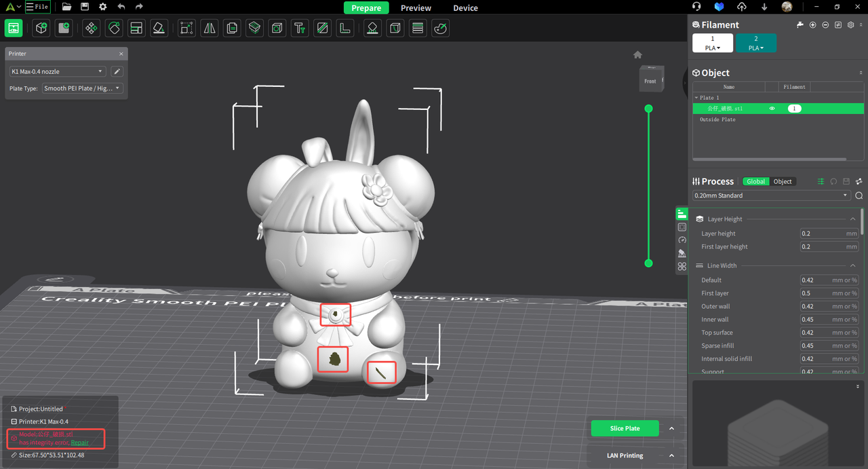Collapse the Layer Height section
The image size is (868, 469).
[x=852, y=219]
